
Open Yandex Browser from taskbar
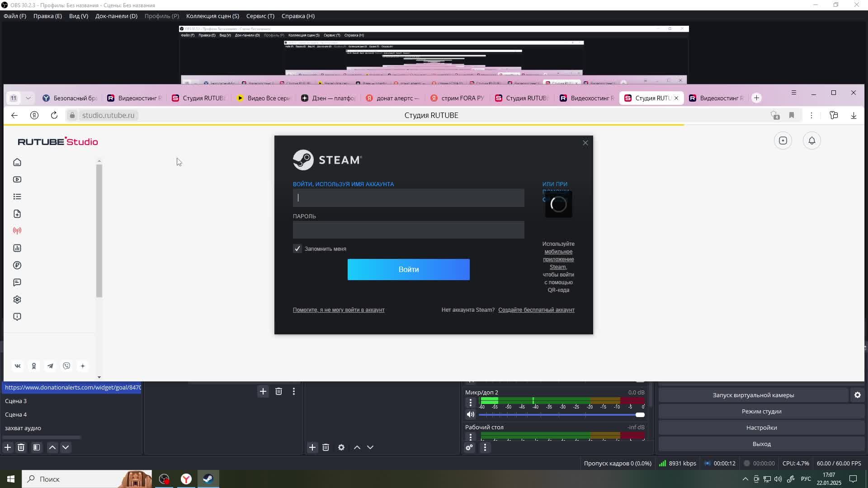[186, 479]
